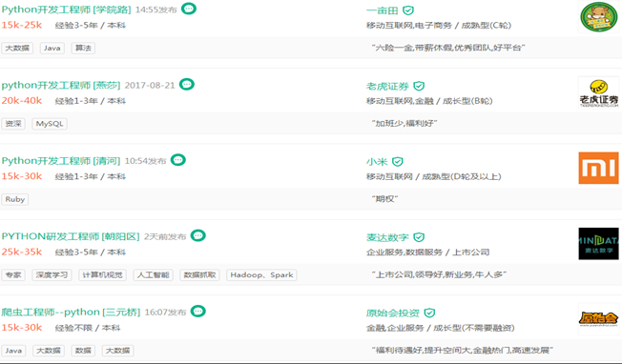Image resolution: width=622 pixels, height=364 pixels.
Task: Click verified shield icon next to 老虎证券
Action: [x=419, y=86]
